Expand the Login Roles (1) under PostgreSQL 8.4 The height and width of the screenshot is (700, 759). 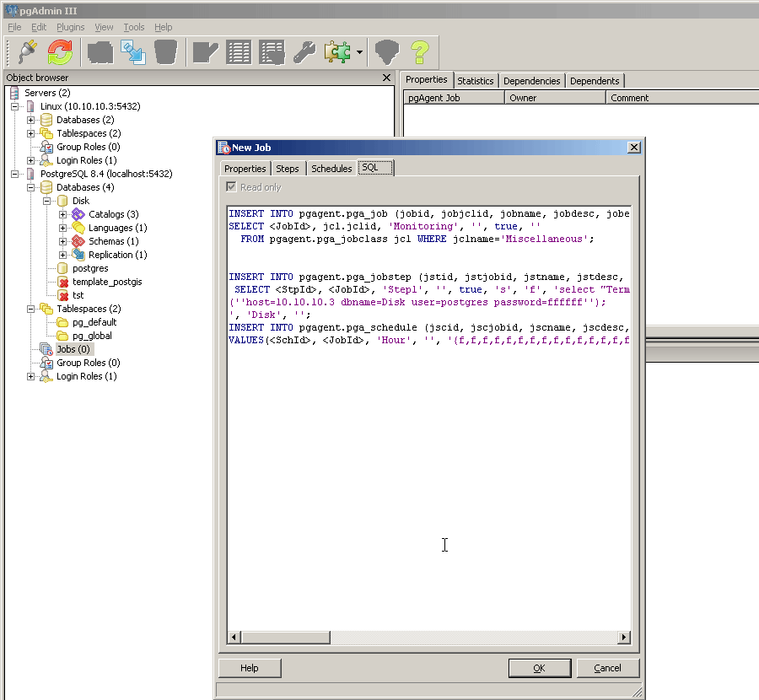(x=31, y=376)
